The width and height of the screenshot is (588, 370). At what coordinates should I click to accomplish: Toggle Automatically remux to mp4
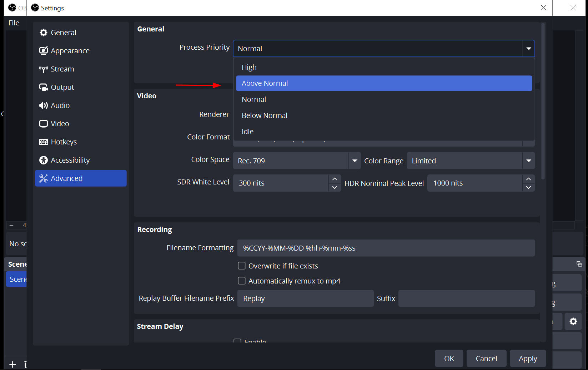[242, 281]
